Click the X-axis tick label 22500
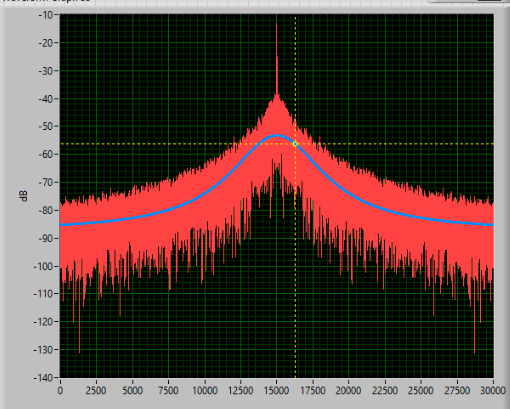The height and width of the screenshot is (409, 510). pos(385,390)
